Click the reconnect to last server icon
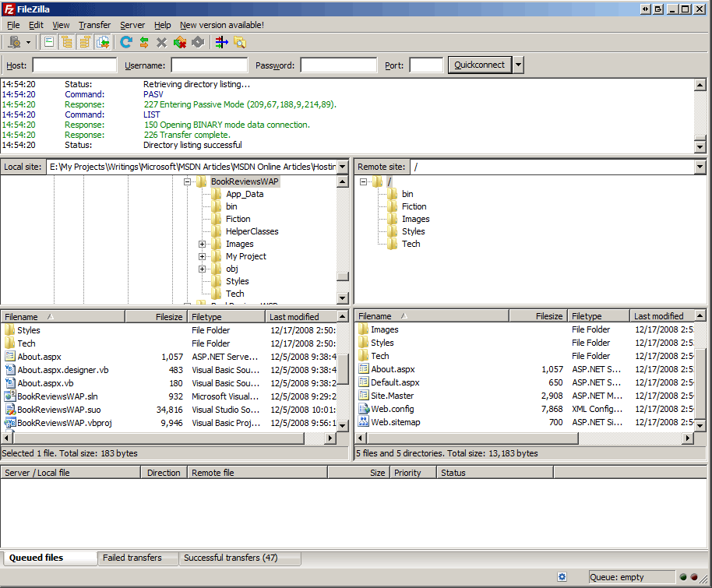Screen dimensions: 712x588 198,43
